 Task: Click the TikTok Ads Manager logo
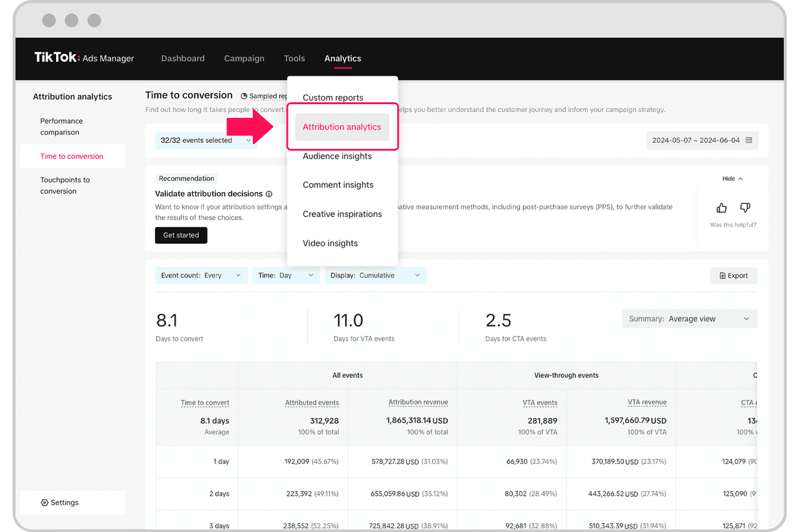pos(84,58)
